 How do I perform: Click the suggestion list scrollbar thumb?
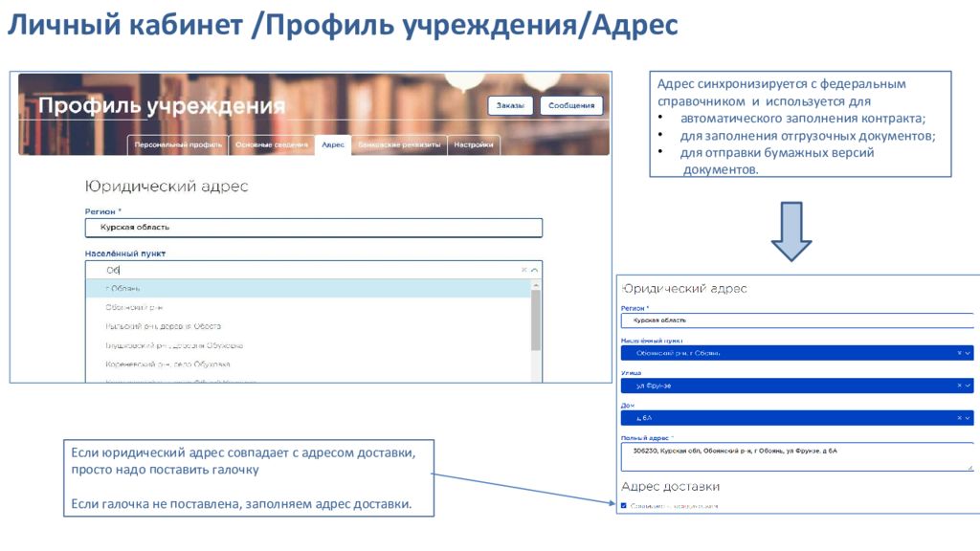pyautogui.click(x=536, y=320)
